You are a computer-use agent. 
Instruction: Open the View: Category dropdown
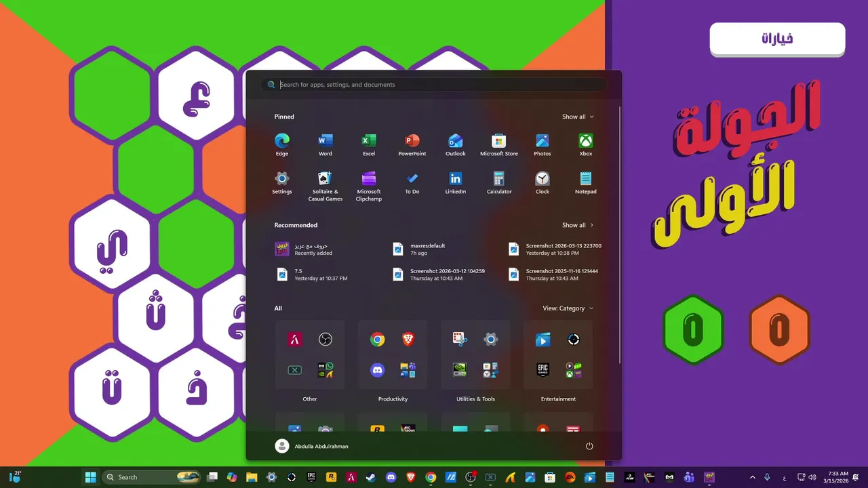(568, 308)
